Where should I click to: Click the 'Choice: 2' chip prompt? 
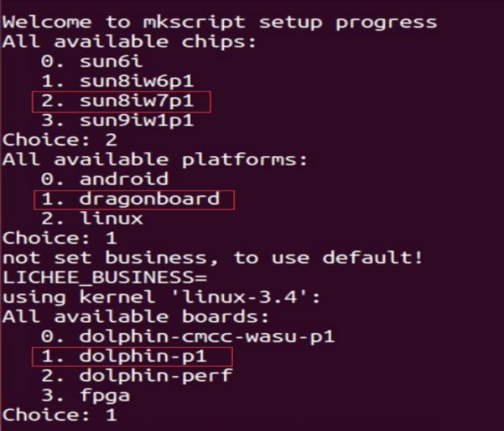[60, 140]
